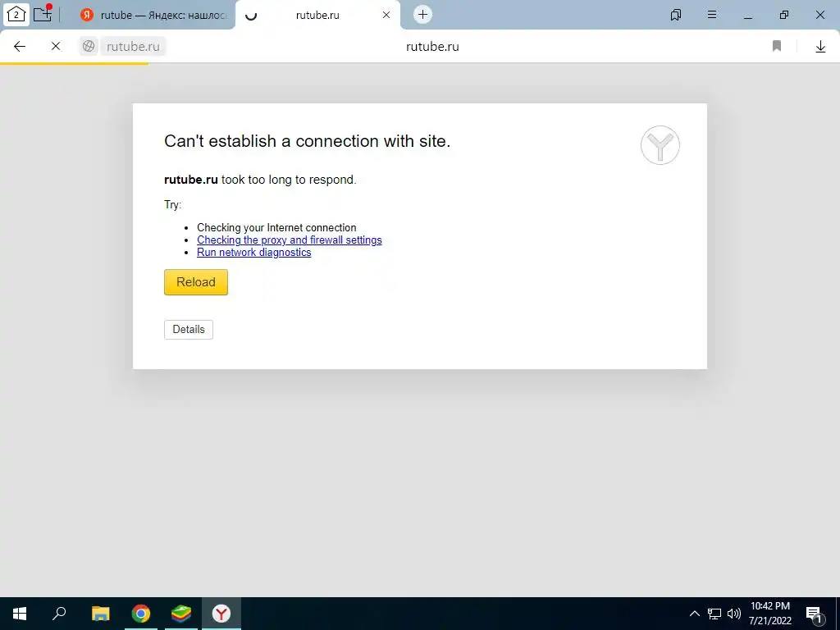Click the rutube.ru page title in address bar
The height and width of the screenshot is (630, 840).
(432, 47)
